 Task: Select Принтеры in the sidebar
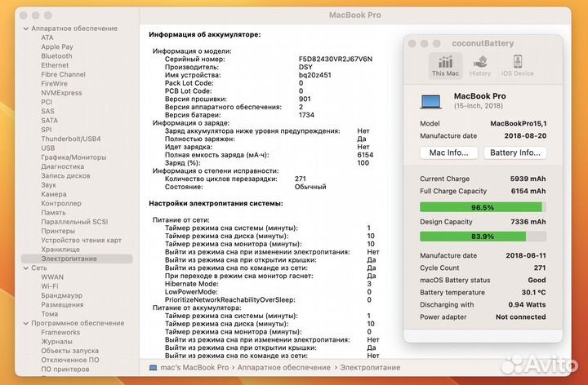coord(58,231)
